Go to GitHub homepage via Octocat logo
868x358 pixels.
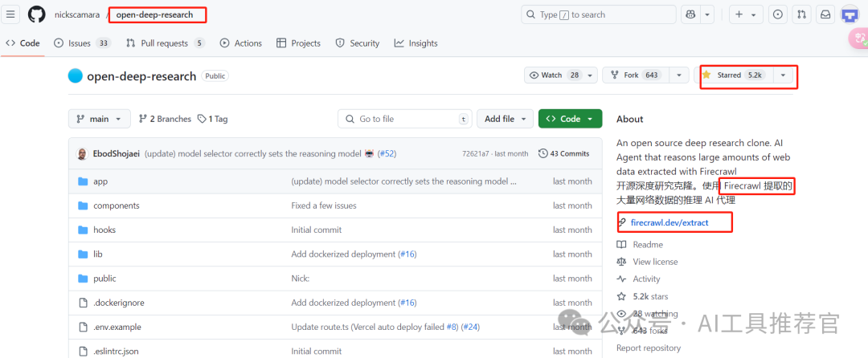[x=36, y=14]
